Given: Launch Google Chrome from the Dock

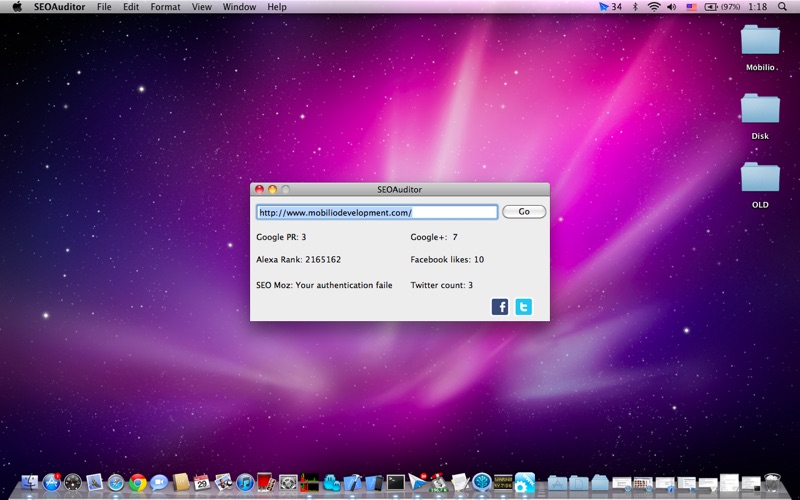Looking at the screenshot, I should tap(137, 483).
